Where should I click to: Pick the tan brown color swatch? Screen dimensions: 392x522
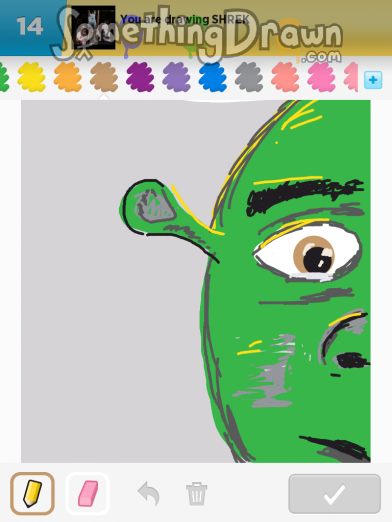pyautogui.click(x=104, y=77)
